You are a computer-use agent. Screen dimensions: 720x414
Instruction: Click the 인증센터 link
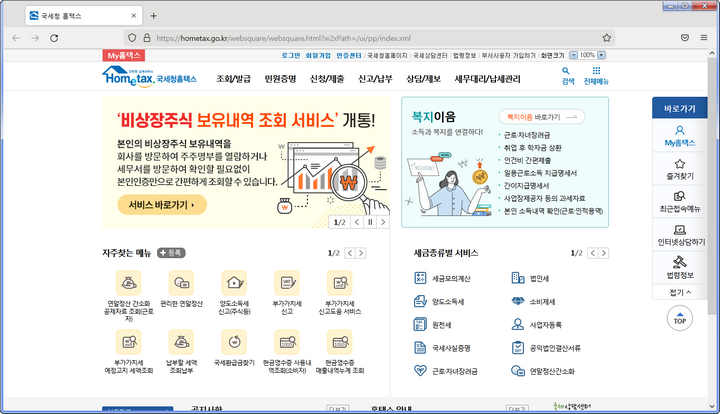[349, 55]
